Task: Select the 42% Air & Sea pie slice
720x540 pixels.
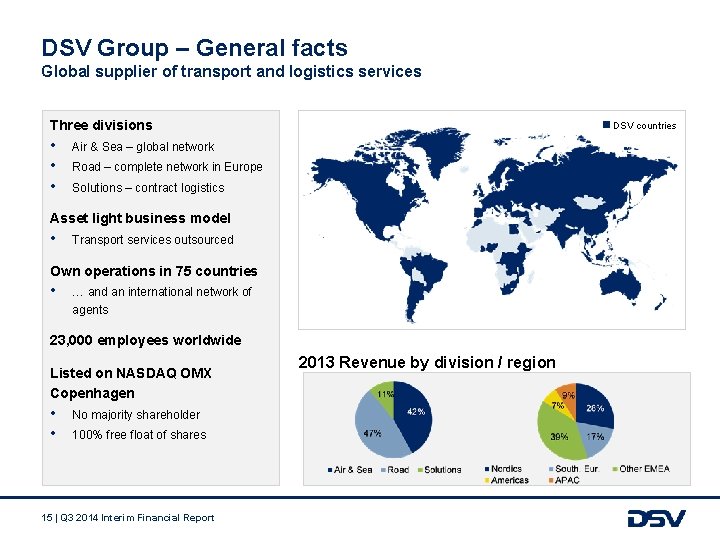Action: point(413,415)
